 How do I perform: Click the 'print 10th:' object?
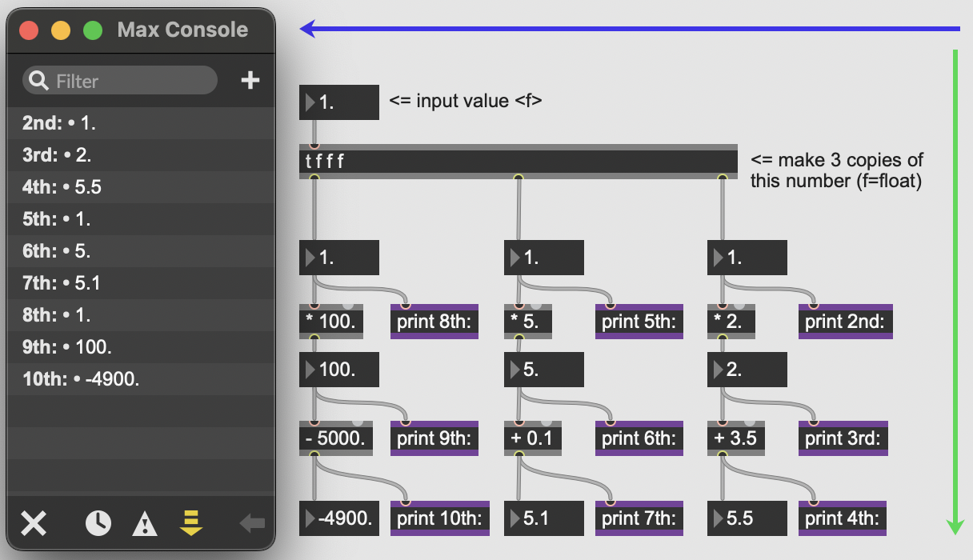pos(439,518)
